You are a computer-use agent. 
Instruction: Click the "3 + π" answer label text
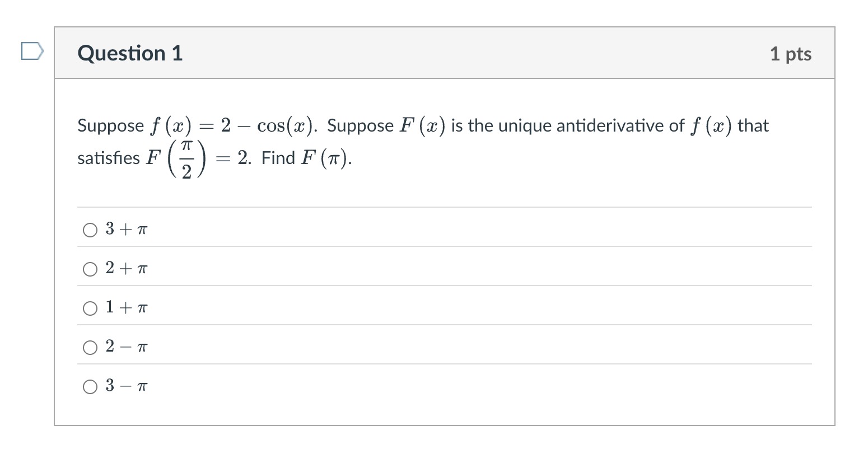127,229
